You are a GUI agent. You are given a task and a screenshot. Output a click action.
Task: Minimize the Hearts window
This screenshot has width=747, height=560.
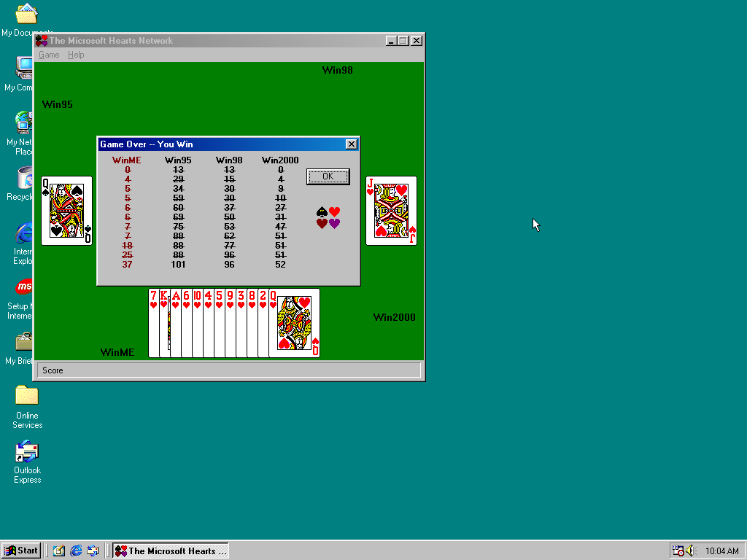391,41
